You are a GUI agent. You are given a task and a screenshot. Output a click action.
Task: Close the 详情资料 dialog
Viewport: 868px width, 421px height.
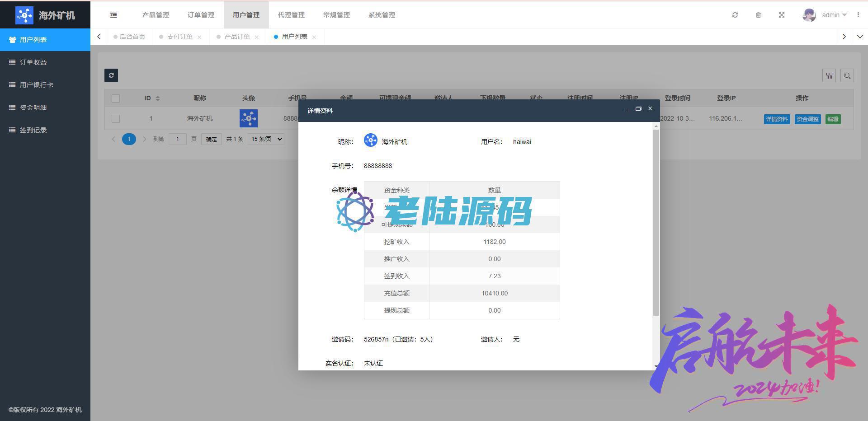pyautogui.click(x=650, y=108)
